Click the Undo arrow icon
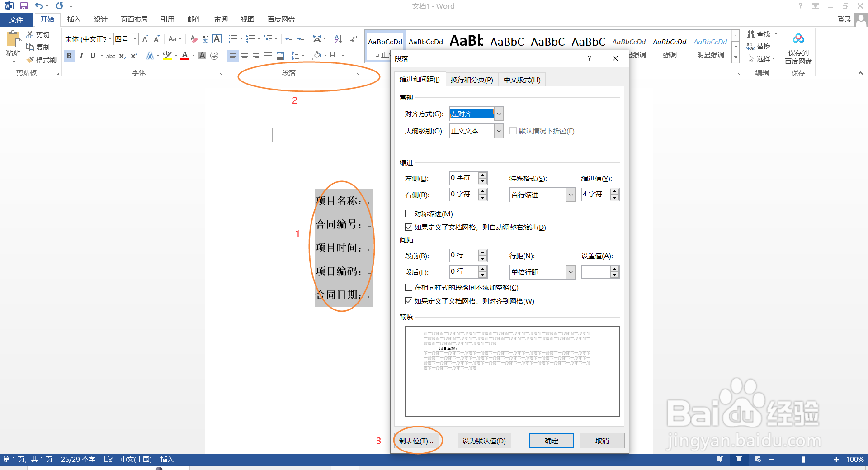 [39, 6]
